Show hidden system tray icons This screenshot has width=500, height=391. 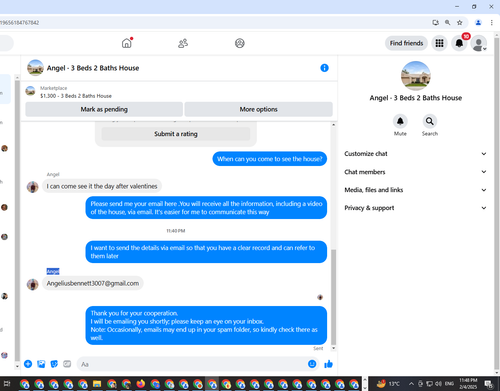pyautogui.click(x=411, y=384)
